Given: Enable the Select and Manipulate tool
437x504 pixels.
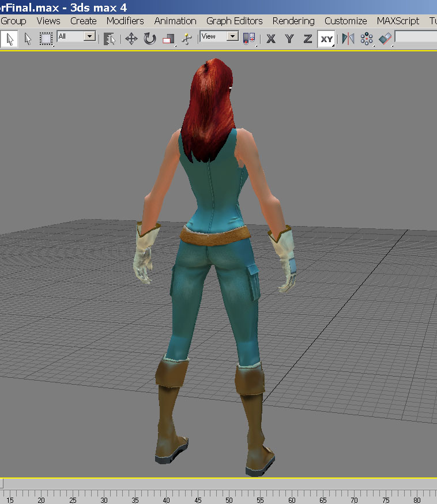Looking at the screenshot, I should coord(186,39).
